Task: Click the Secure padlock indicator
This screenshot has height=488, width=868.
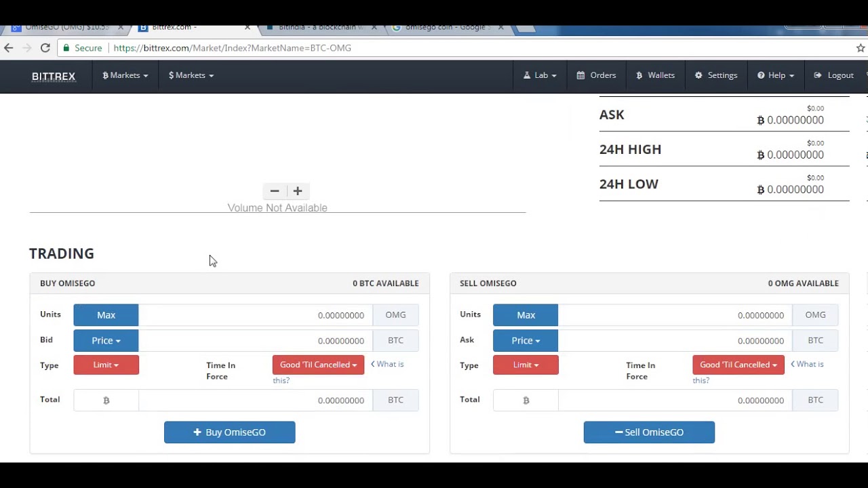Action: (x=82, y=48)
